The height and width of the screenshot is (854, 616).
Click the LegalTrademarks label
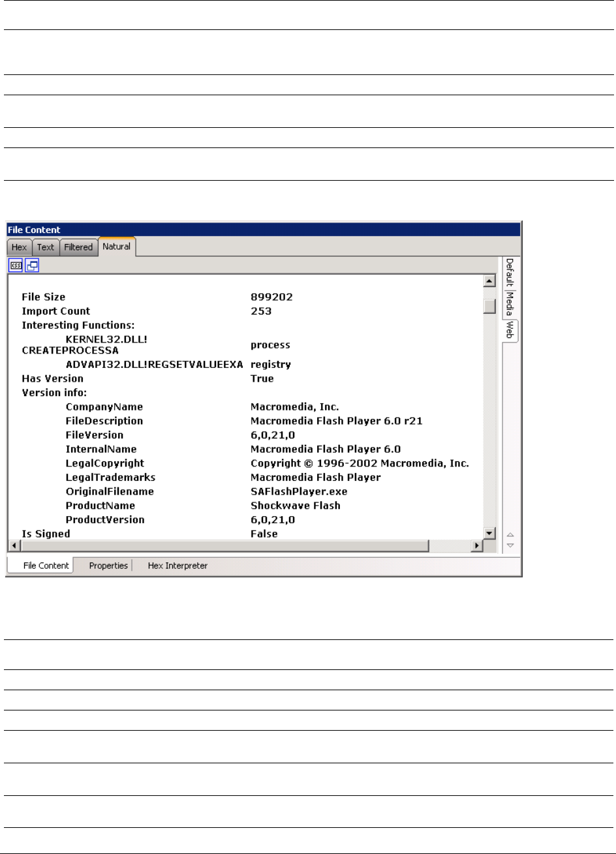pos(110,478)
